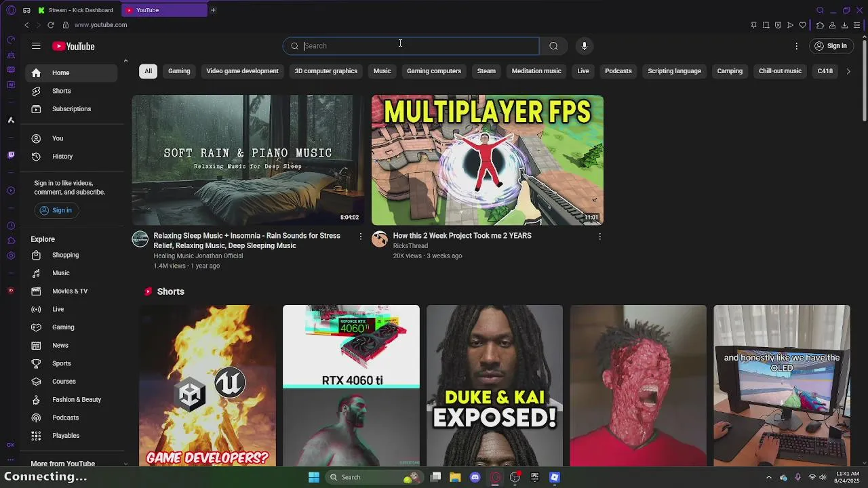Switch to the Stream - Kick Dashboard tab
Screen dimensions: 868x488
click(76, 10)
